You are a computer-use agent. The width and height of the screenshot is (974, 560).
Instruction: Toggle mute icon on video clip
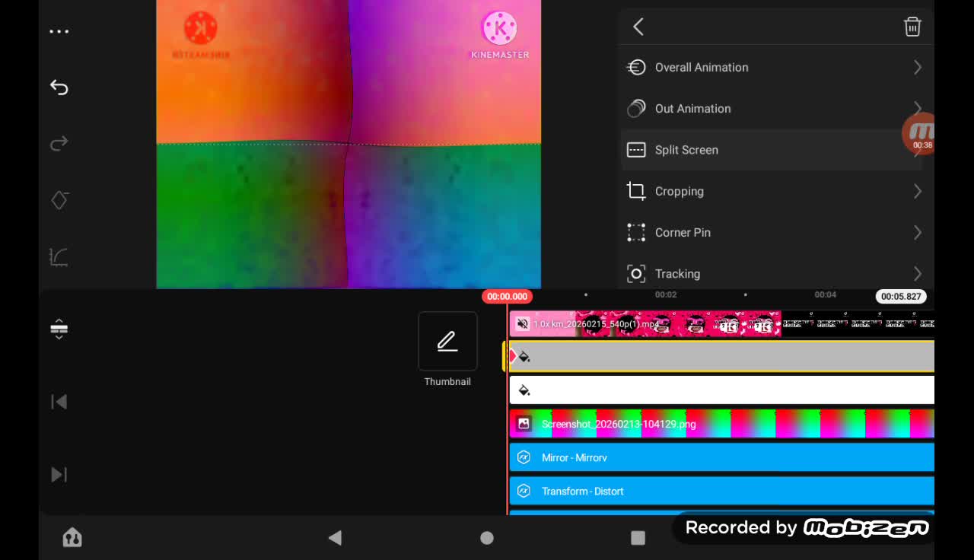click(x=523, y=324)
